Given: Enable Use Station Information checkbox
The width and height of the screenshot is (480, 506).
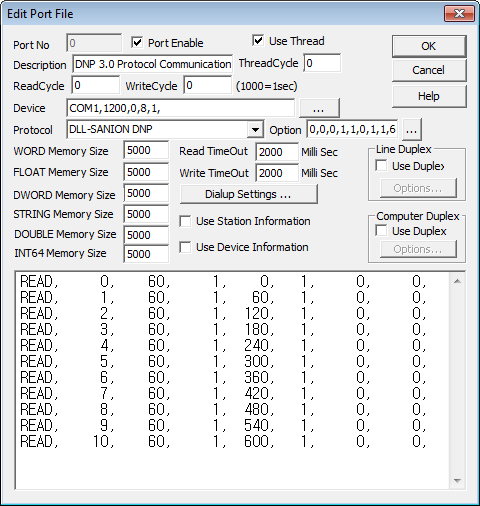Looking at the screenshot, I should click(x=185, y=221).
